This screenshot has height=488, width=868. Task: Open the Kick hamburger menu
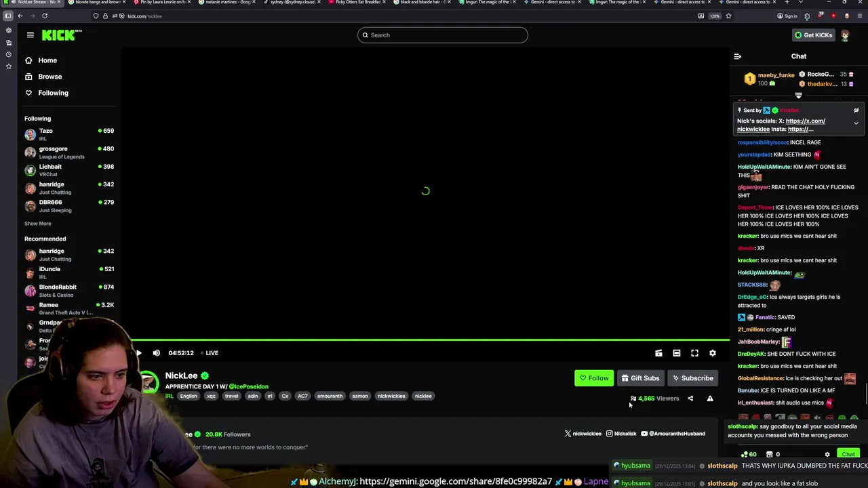(x=31, y=35)
